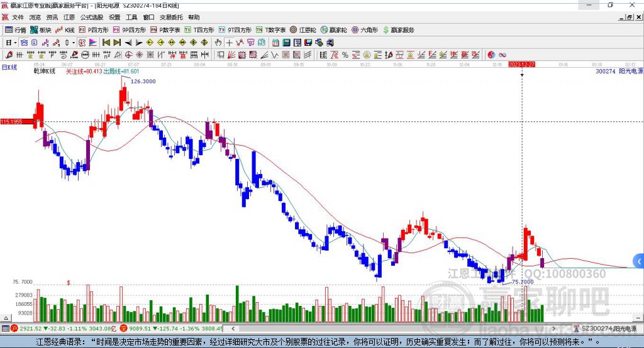Move chart right with black right arrow
This screenshot has height=348, width=644.
[x=139, y=43]
